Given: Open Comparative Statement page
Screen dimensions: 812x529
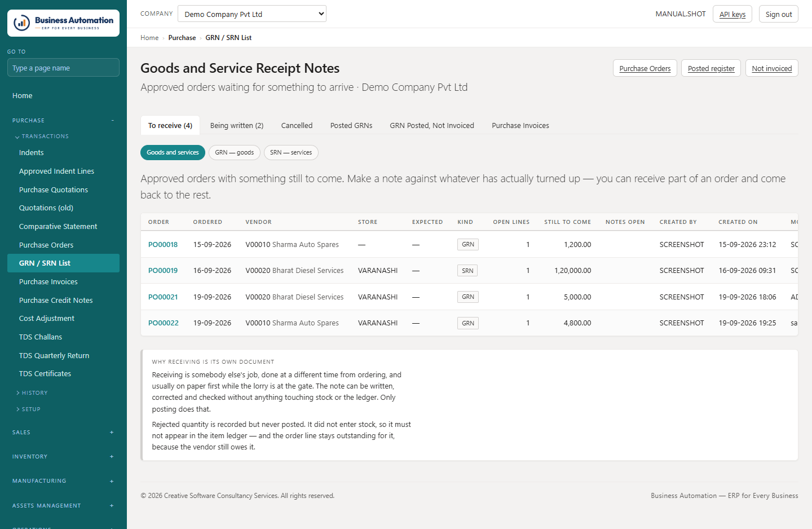Looking at the screenshot, I should click(63, 227).
